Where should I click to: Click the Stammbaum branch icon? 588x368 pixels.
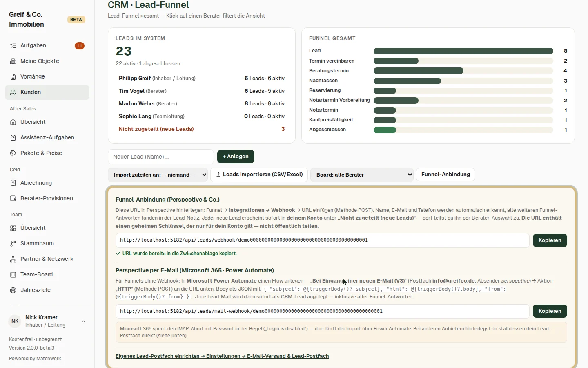coord(13,244)
